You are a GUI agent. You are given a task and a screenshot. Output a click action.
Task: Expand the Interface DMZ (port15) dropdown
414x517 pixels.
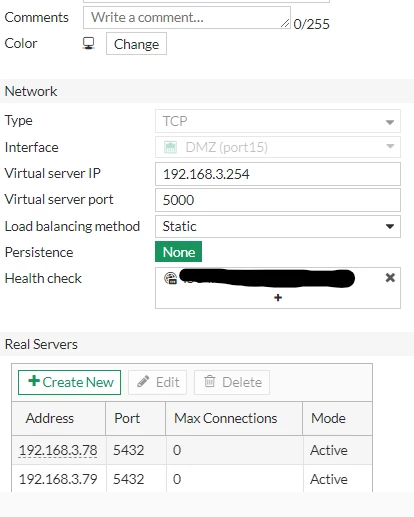[x=278, y=147]
